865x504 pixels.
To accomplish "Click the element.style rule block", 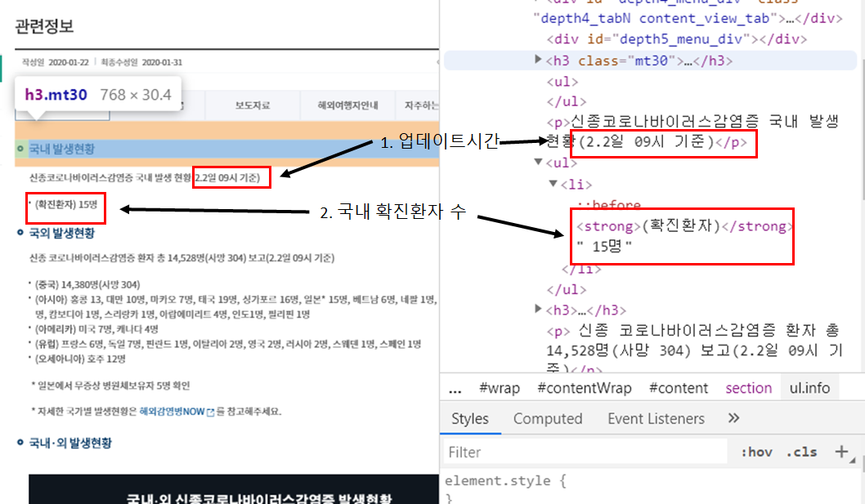I will pyautogui.click(x=505, y=488).
